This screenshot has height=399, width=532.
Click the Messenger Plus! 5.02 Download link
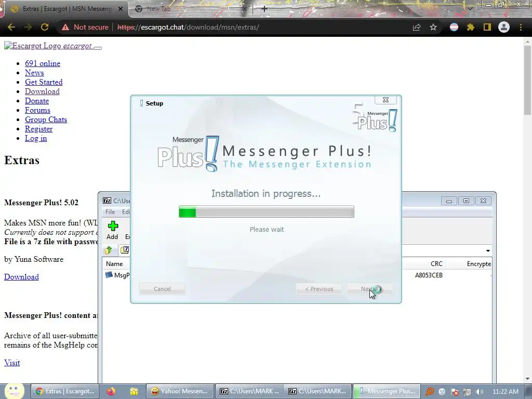pyautogui.click(x=21, y=277)
